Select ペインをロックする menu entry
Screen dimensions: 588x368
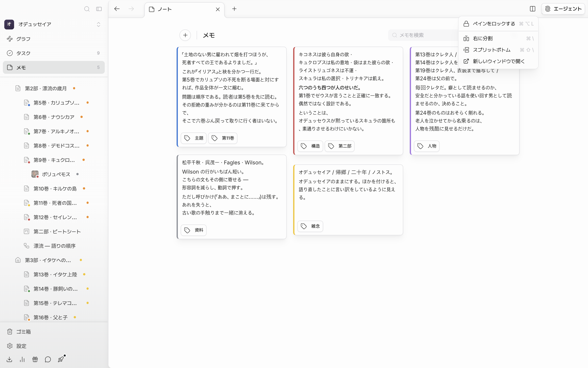(x=498, y=24)
